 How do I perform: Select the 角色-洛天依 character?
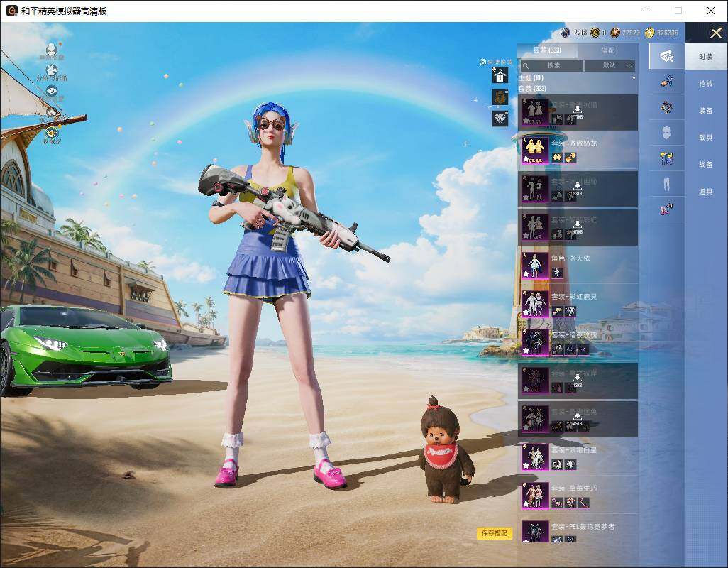(578, 266)
